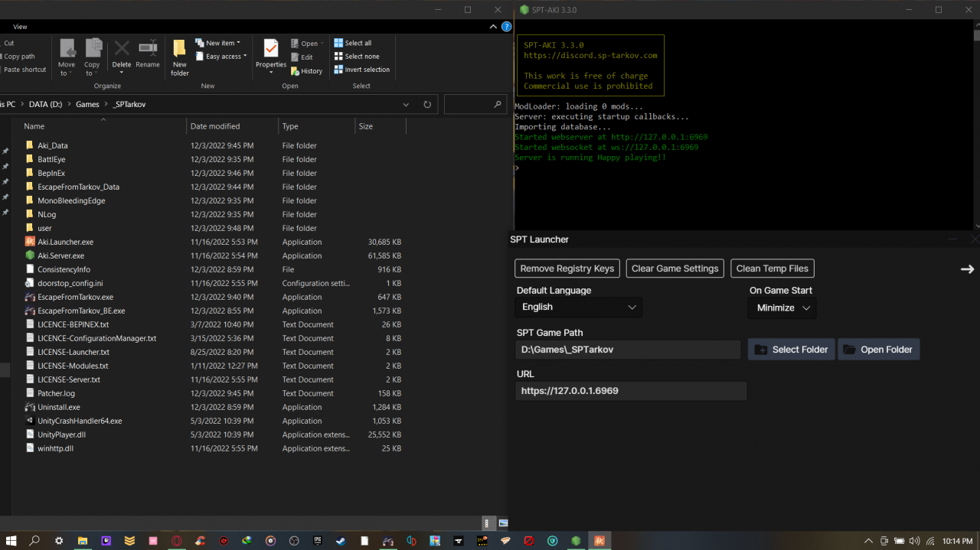Click the refresh button in Explorer
This screenshot has width=980, height=550.
[427, 104]
